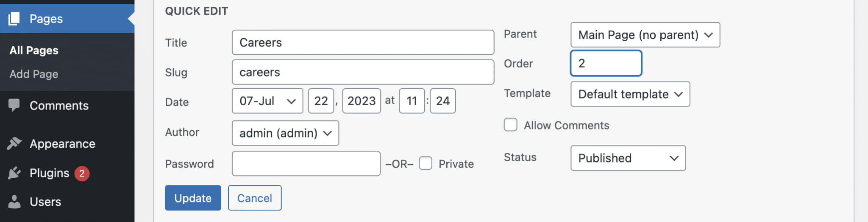Screen dimensions: 868x222
Task: Choose a different Author from dropdown
Action: 285,133
